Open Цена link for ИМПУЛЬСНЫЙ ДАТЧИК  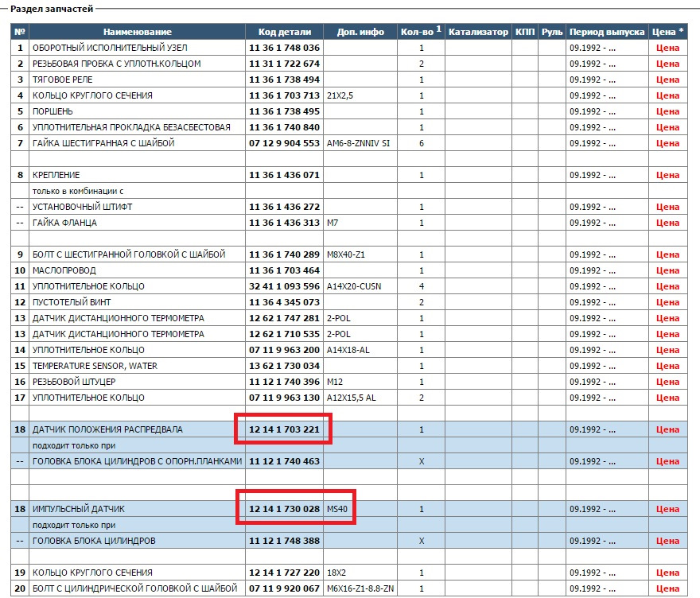click(x=667, y=509)
